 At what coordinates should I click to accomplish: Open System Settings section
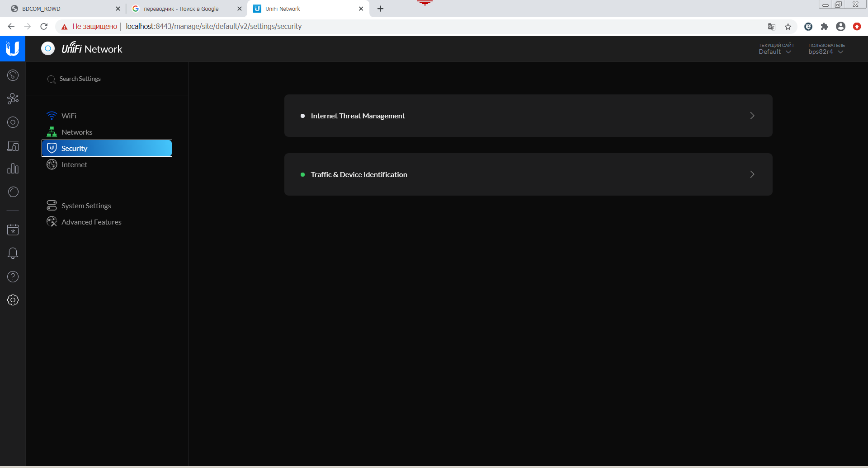click(x=107, y=206)
